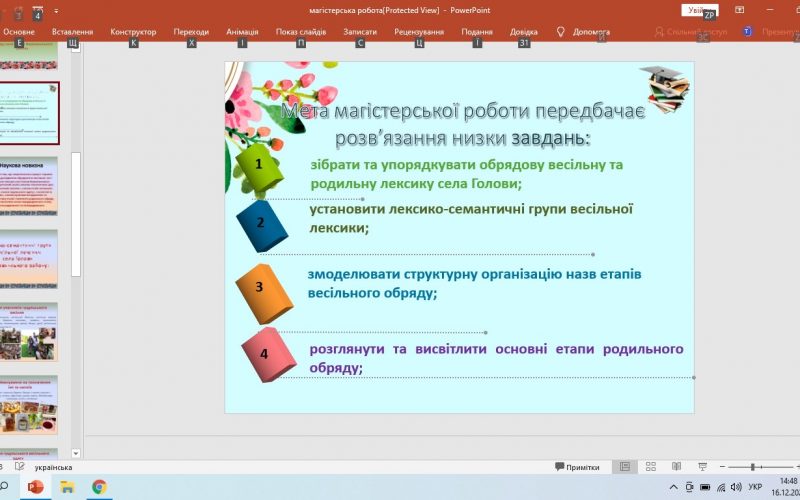Open the Вставлення ribbon tab
The height and width of the screenshot is (500, 800).
(x=72, y=32)
